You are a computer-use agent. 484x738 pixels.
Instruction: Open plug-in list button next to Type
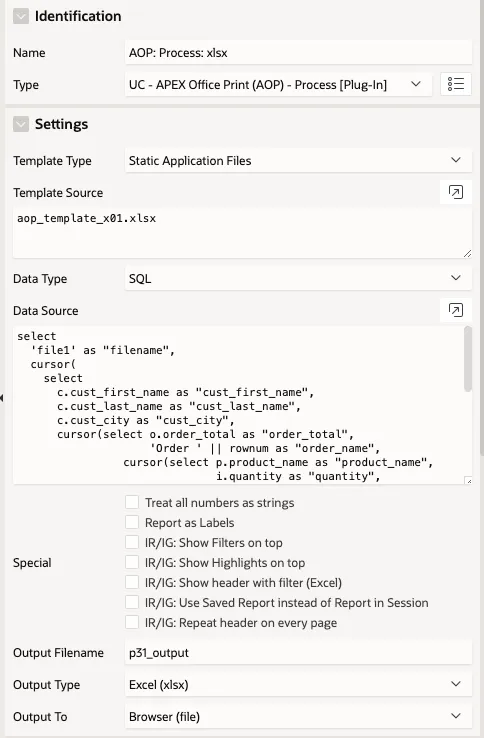pyautogui.click(x=456, y=84)
